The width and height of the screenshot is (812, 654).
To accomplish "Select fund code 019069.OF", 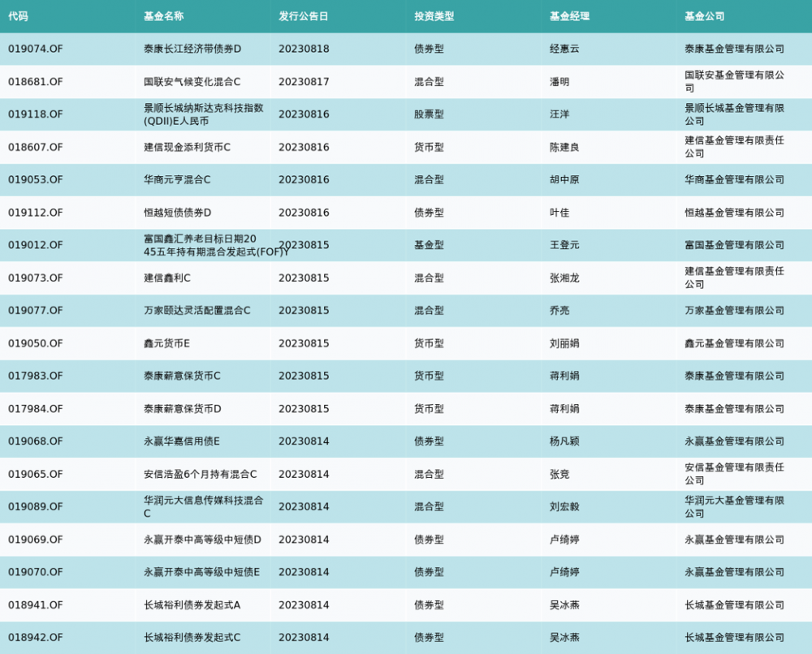I will [35, 540].
